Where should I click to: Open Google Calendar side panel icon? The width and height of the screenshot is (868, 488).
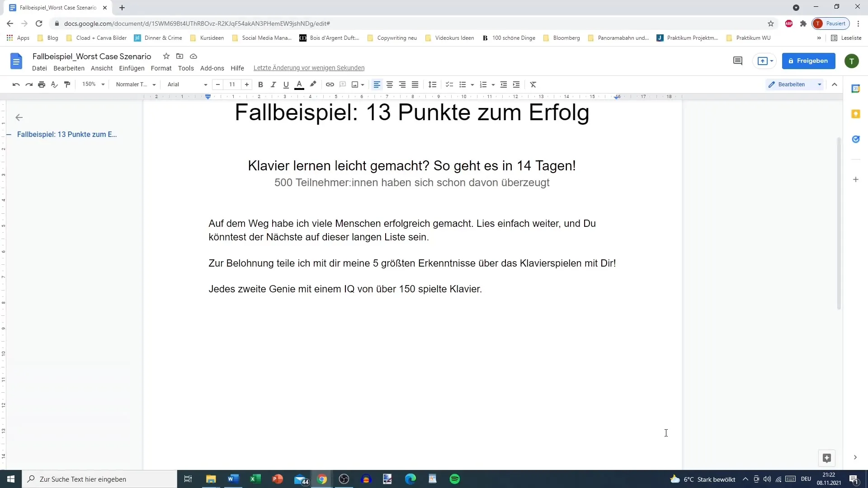[856, 89]
